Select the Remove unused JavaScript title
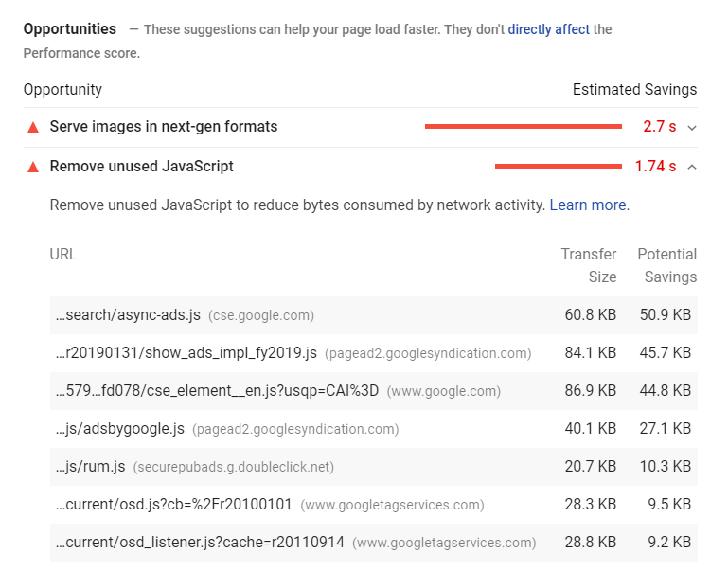This screenshot has width=728, height=571. (x=142, y=167)
